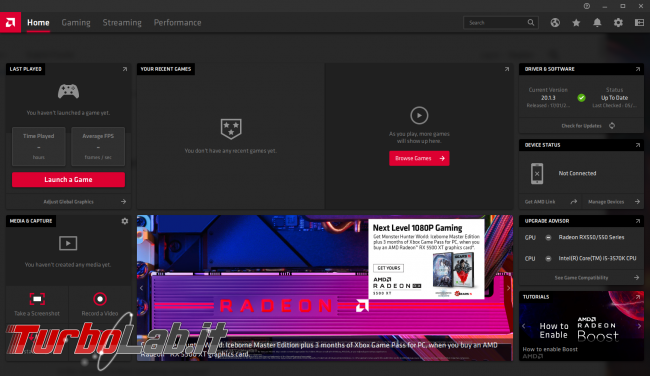Screen dimensions: 650x376
Task: Click the GET YOURS button in the ad
Action: pos(388,268)
